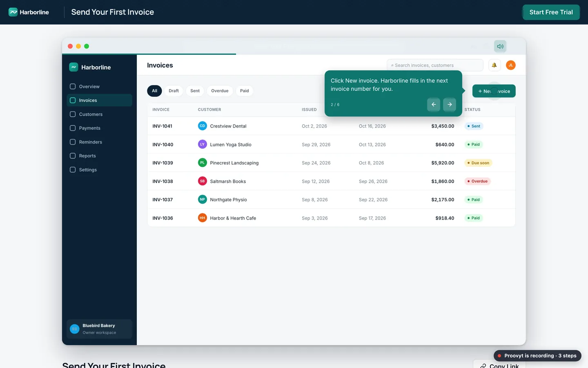
Task: Click the notification bell icon
Action: click(494, 65)
